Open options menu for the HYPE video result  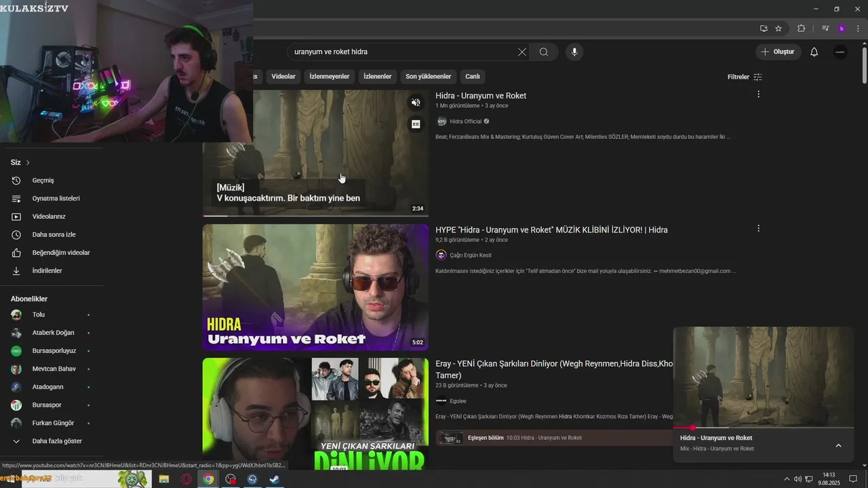point(758,228)
